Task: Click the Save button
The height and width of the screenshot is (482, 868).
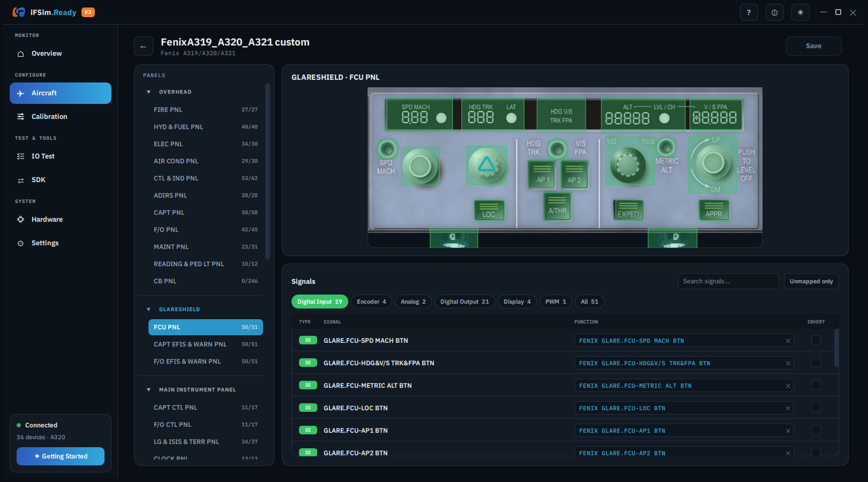Action: 813,46
